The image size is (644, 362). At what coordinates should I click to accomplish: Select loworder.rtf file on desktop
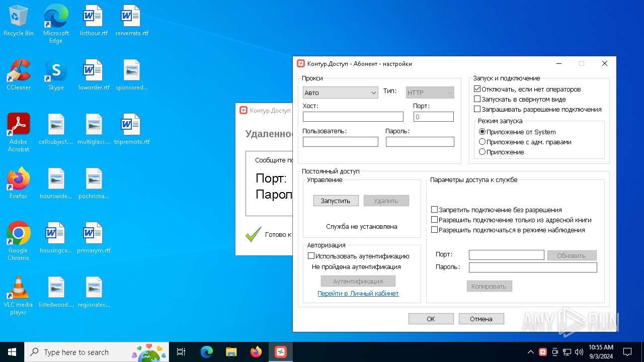tap(94, 75)
